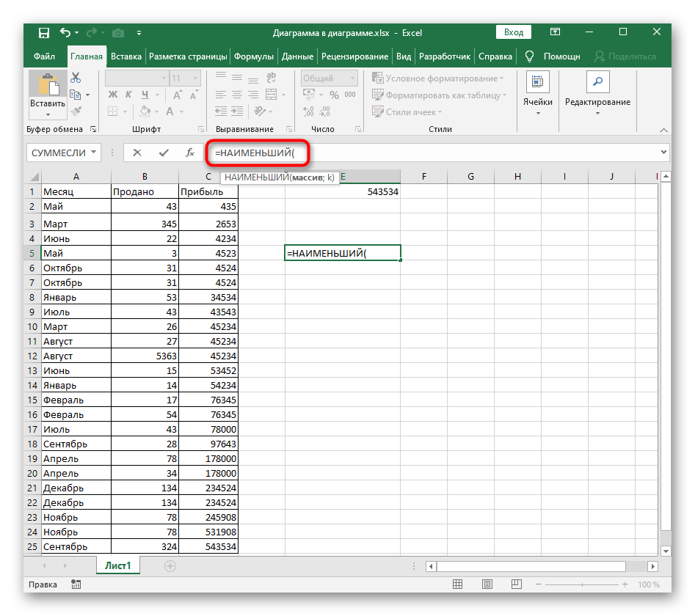Screen dimensions: 695x616
Task: Select the Лист1 sheet tab
Action: [x=118, y=565]
